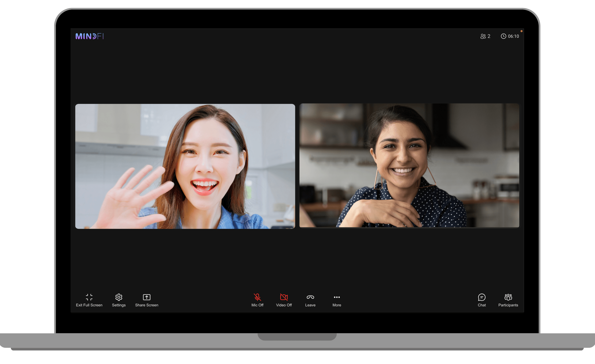Open the Settings gear
The image size is (595, 364).
(119, 297)
